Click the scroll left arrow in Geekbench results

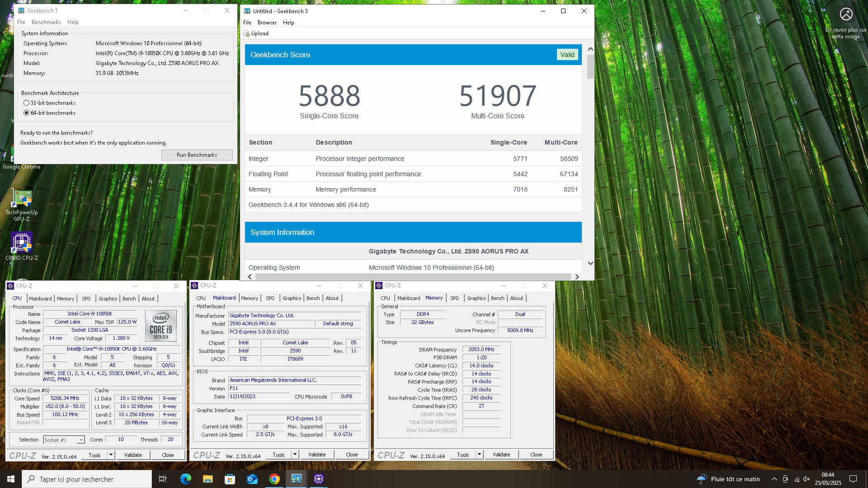coord(250,277)
